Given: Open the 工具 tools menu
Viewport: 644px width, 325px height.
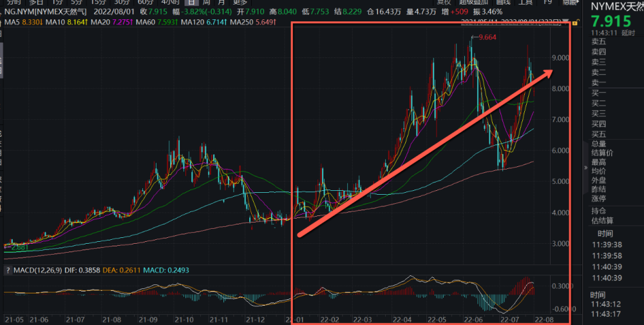Looking at the screenshot, I should click(527, 2).
